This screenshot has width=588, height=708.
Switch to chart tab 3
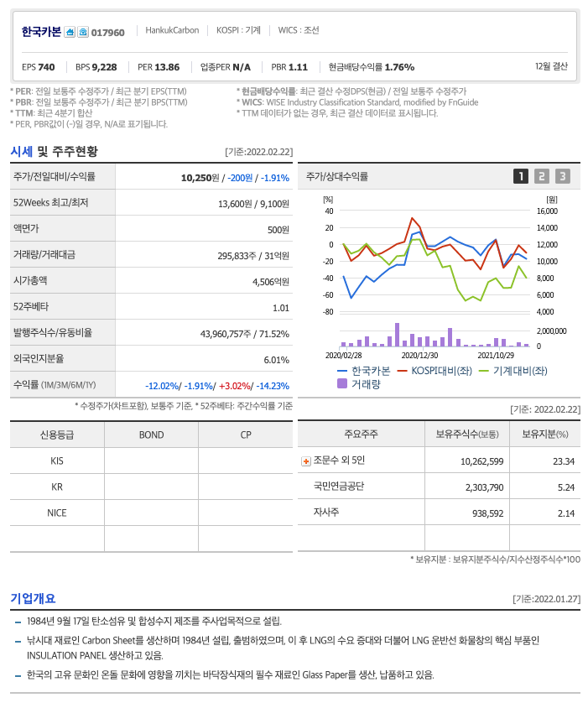[562, 176]
